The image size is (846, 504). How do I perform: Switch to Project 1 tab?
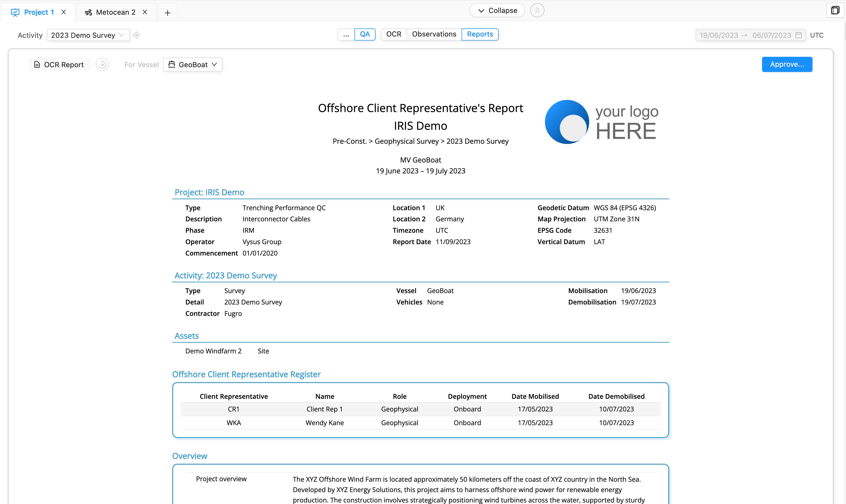[x=39, y=12]
